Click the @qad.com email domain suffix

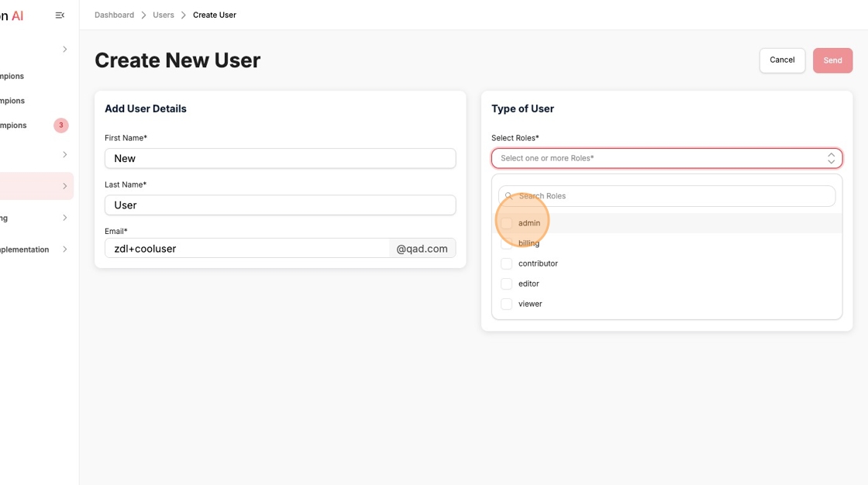pos(422,249)
